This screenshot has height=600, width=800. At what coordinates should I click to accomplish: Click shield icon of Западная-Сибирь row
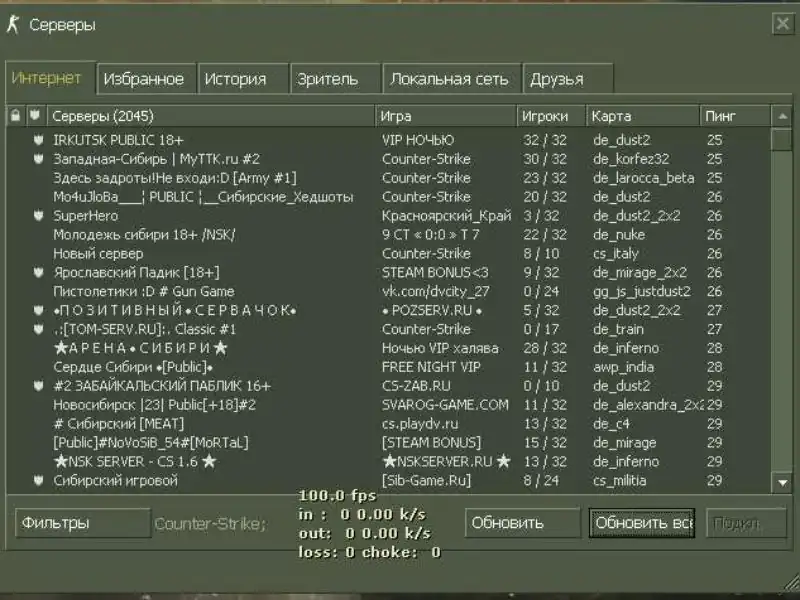point(38,159)
